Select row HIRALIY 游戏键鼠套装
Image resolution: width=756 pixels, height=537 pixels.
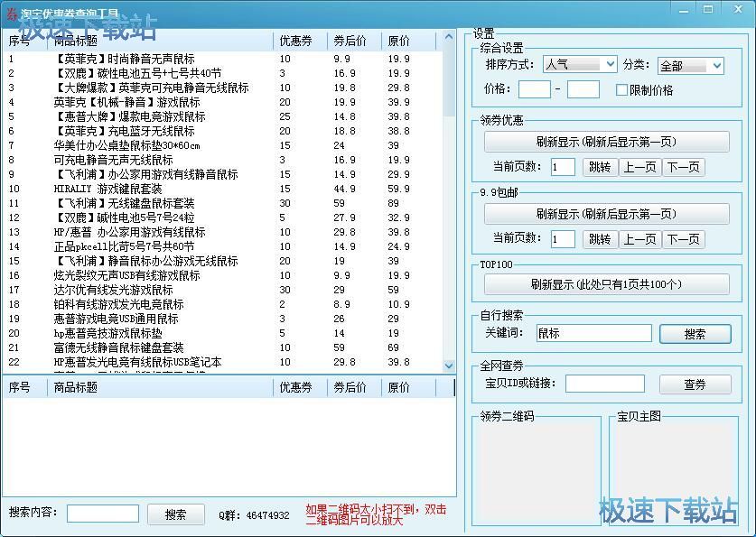pos(223,189)
